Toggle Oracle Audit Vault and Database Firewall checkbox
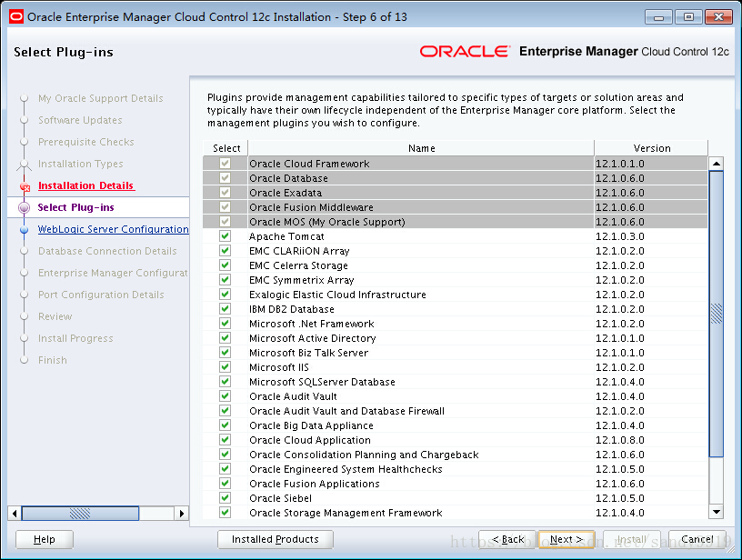Viewport: 742px width, 560px height. click(x=226, y=411)
